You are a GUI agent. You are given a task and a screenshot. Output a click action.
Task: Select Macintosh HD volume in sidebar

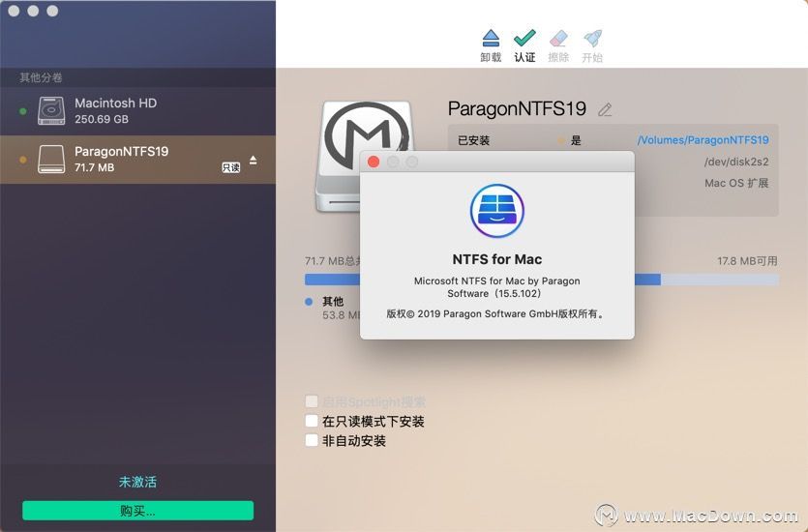(137, 110)
